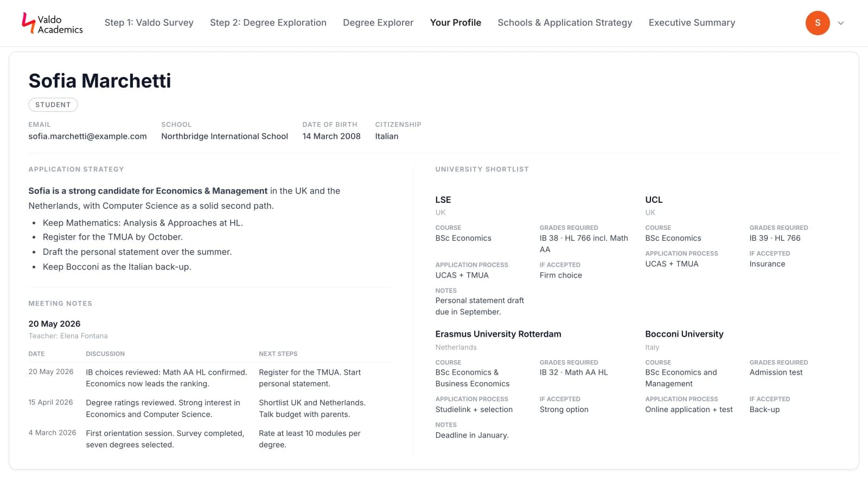Click UCL's 'Insurance' value
This screenshot has width=868, height=488.
pyautogui.click(x=767, y=264)
